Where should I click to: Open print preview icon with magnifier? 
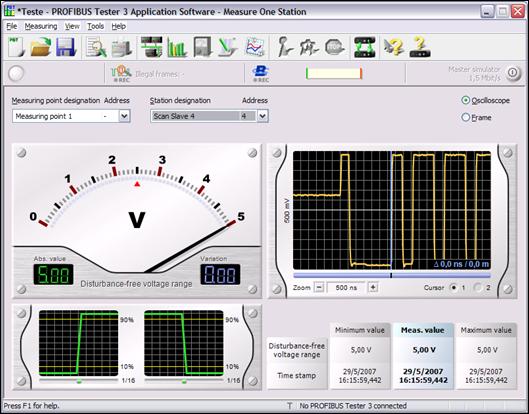96,47
